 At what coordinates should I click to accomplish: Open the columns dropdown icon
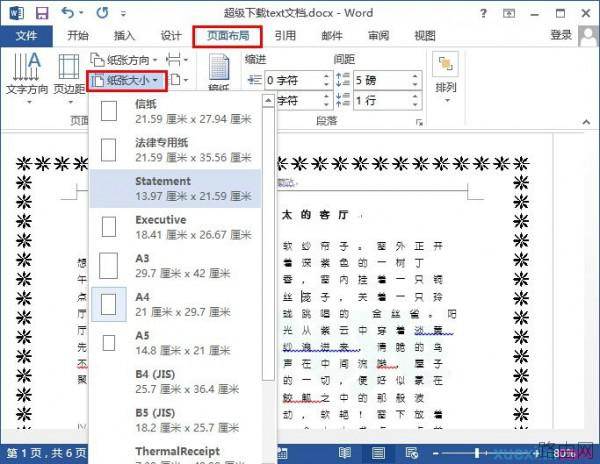point(179,80)
